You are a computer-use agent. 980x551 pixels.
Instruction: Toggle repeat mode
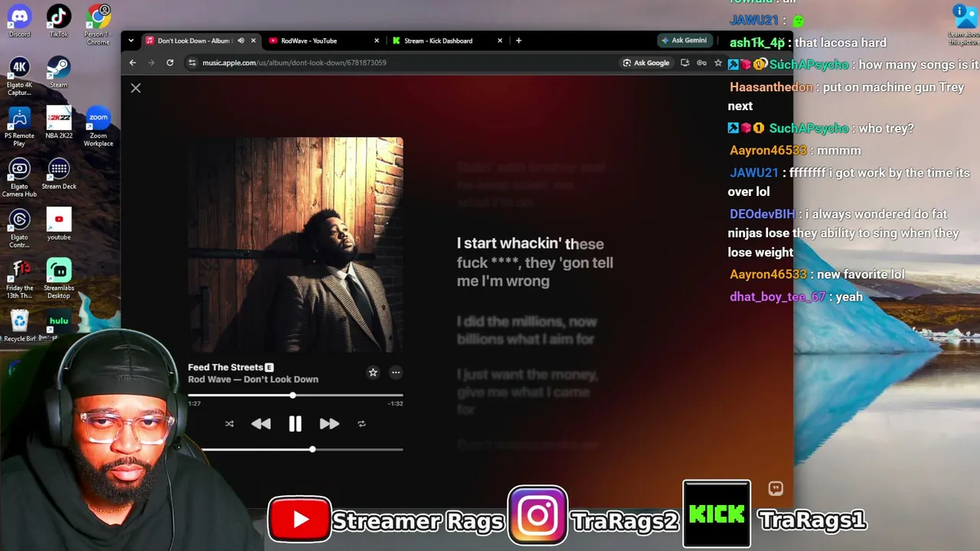click(x=361, y=424)
